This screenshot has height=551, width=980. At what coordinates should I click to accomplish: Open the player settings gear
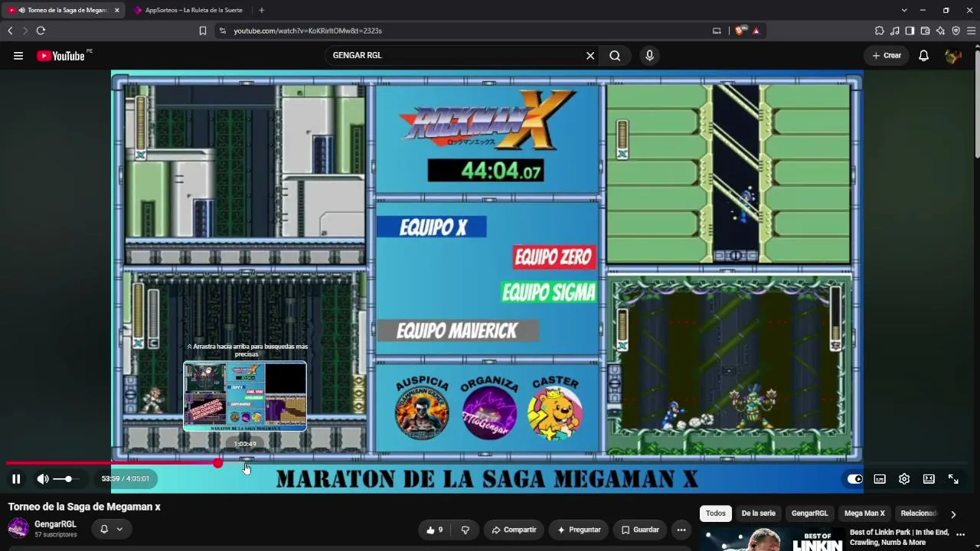[904, 479]
